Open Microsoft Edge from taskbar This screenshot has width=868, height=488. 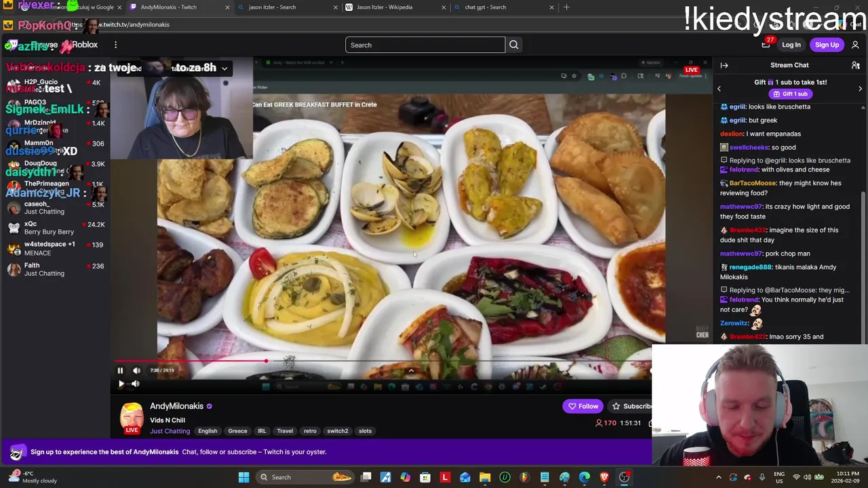pos(585,477)
